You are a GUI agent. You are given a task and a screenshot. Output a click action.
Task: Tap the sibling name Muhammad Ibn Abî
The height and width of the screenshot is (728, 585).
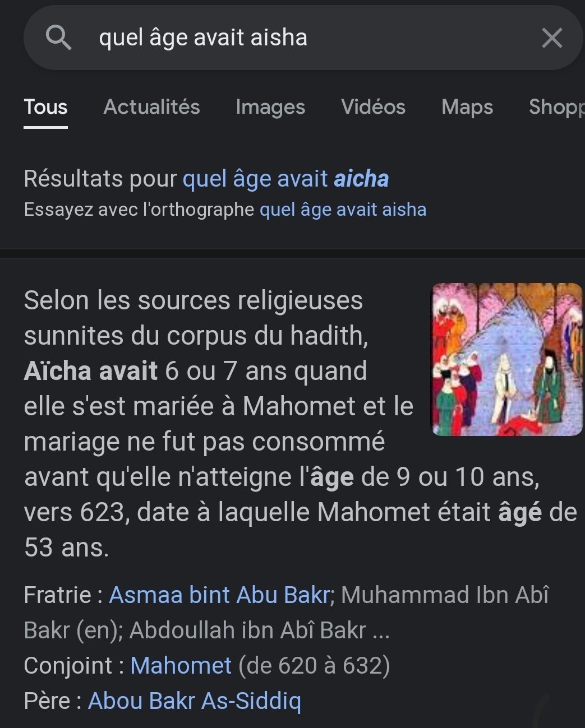[445, 595]
